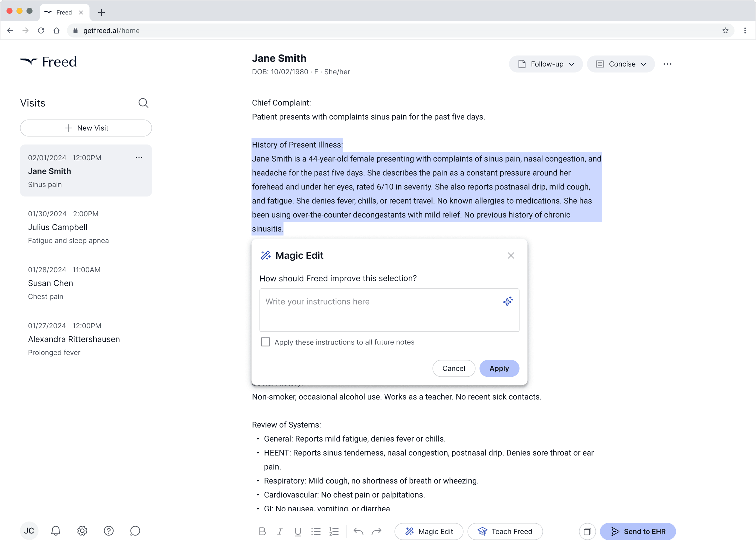This screenshot has height=552, width=756.
Task: Open Julius Campbell visit
Action: point(86,227)
